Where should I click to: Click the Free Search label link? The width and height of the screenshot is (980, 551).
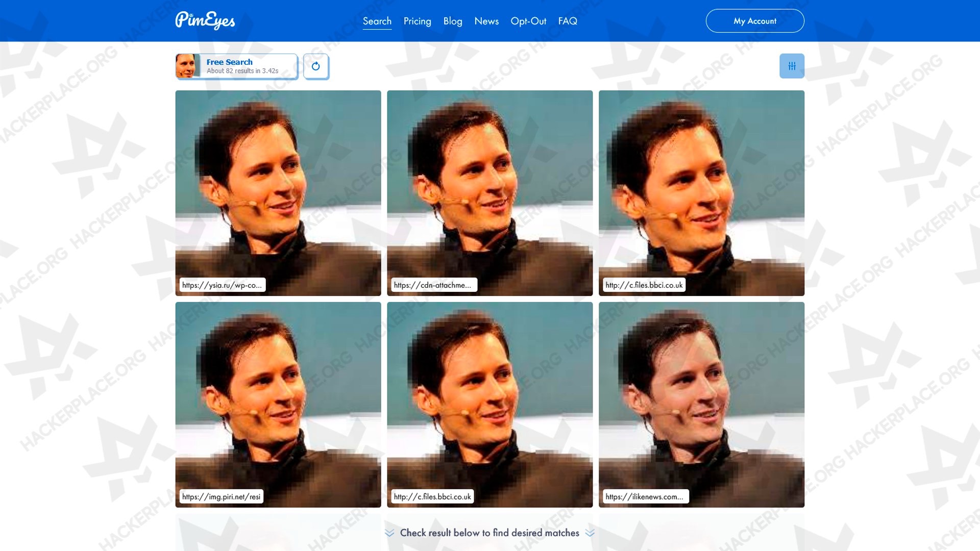point(229,62)
